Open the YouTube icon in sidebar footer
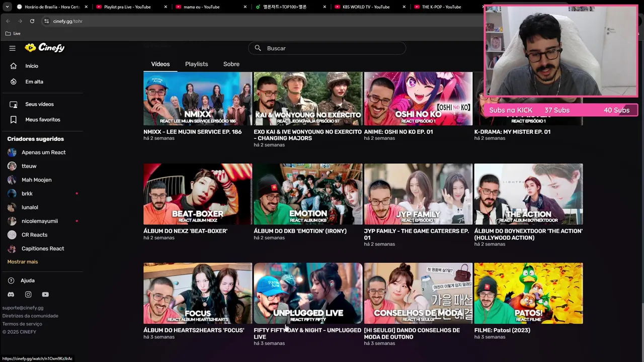The width and height of the screenshot is (644, 362). (x=45, y=295)
